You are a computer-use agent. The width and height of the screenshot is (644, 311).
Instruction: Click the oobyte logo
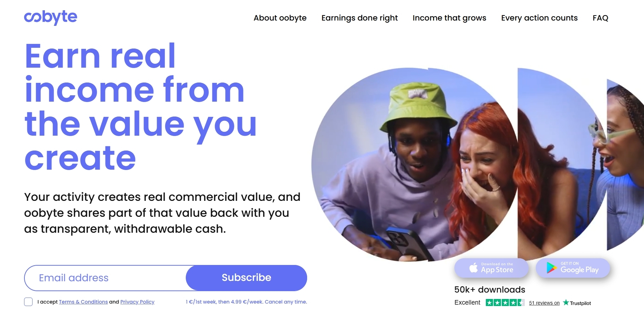(x=51, y=17)
